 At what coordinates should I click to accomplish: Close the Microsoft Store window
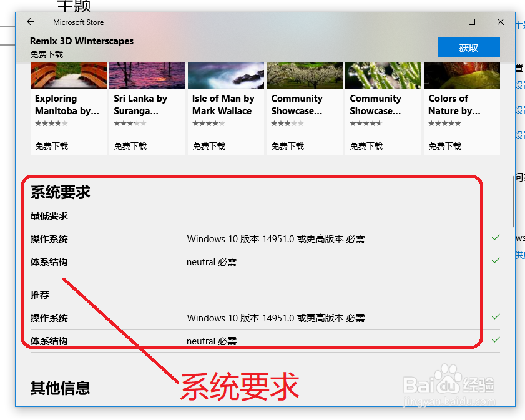pyautogui.click(x=501, y=22)
